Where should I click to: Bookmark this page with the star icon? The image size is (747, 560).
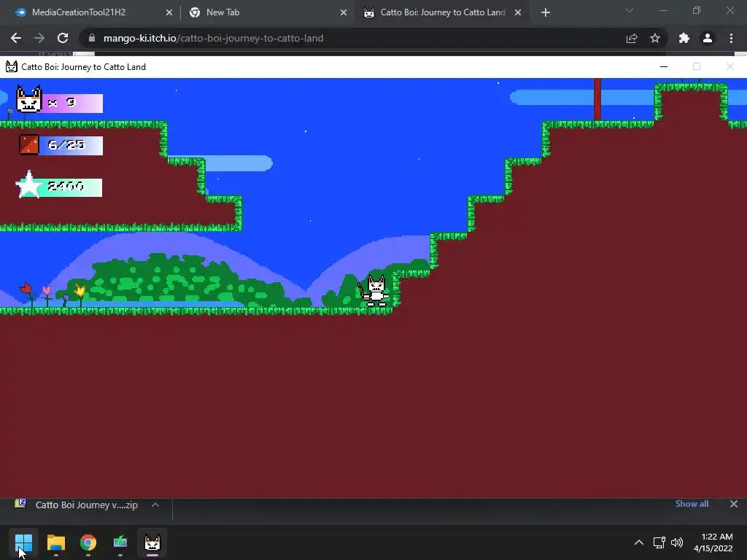[x=655, y=38]
